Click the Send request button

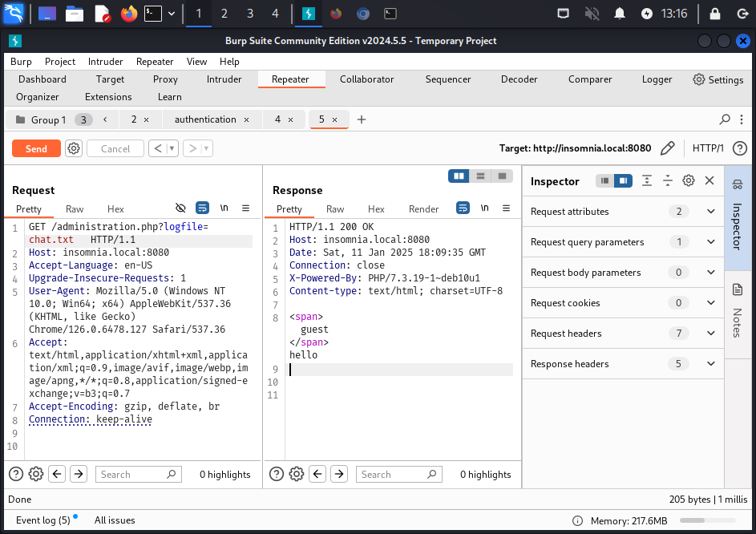[x=36, y=148]
